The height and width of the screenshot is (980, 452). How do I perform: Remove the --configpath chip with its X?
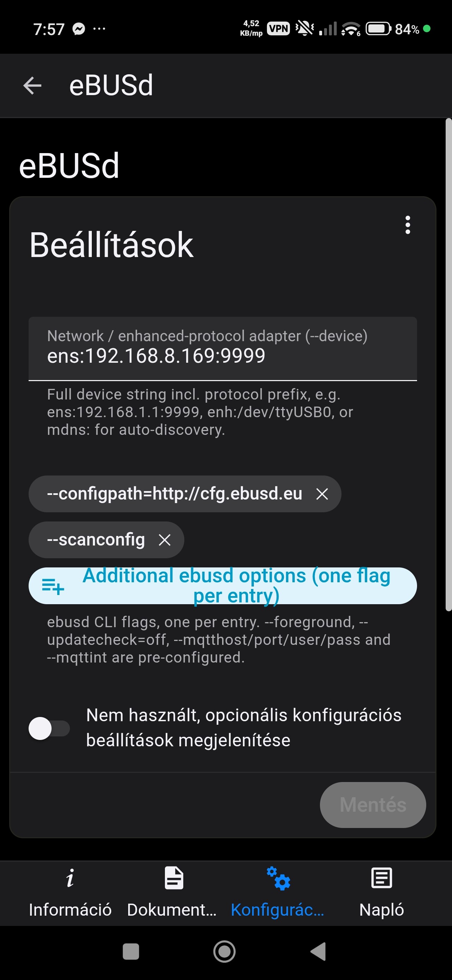tap(322, 494)
